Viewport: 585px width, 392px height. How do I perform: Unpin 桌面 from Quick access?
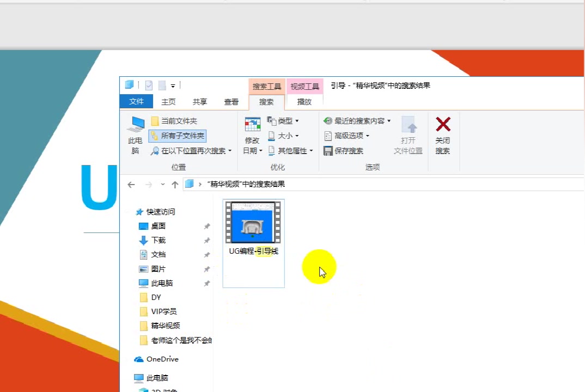(206, 226)
